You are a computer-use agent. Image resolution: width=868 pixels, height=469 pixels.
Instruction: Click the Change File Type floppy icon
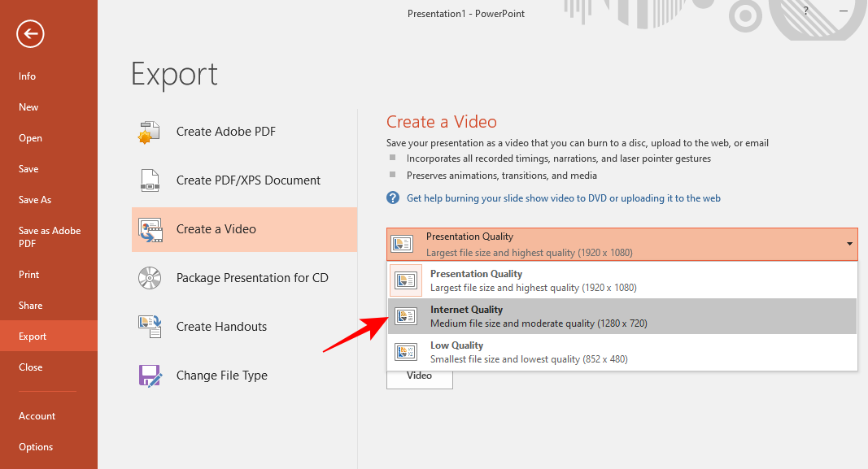point(150,375)
